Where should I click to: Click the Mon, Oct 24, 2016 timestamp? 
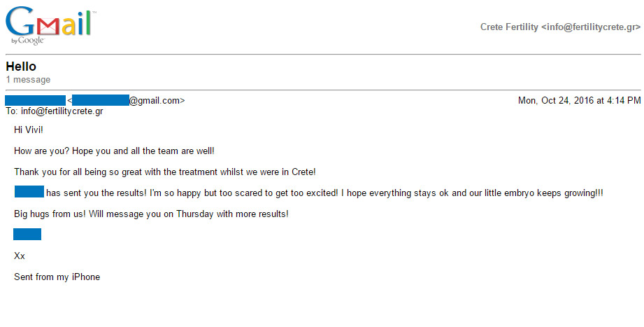(x=579, y=100)
